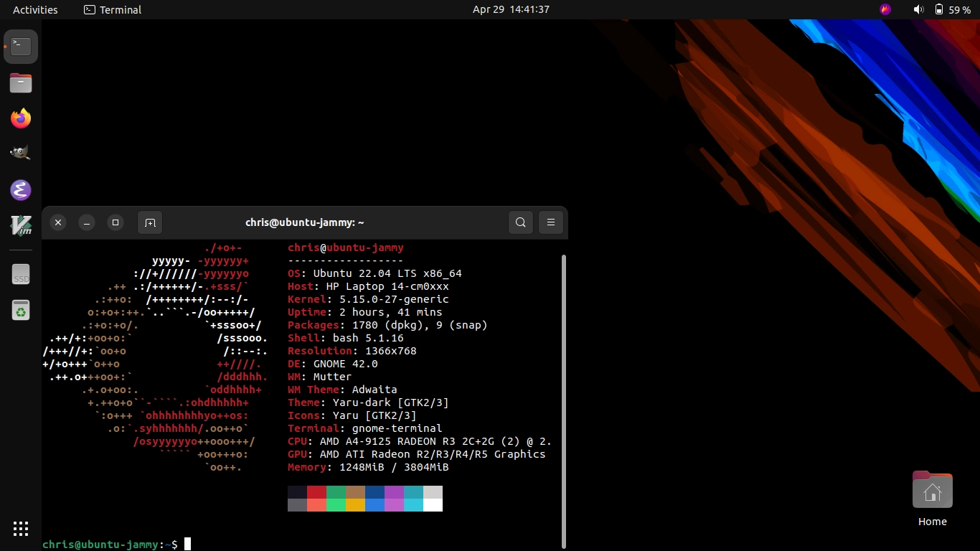This screenshot has width=980, height=551.
Task: Click the 'Theme: Yaru-dark [GTK2/3]' line
Action: pos(368,402)
